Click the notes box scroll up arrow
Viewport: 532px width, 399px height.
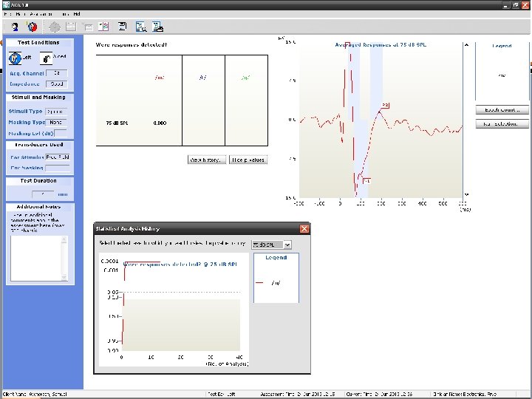[x=64, y=239]
